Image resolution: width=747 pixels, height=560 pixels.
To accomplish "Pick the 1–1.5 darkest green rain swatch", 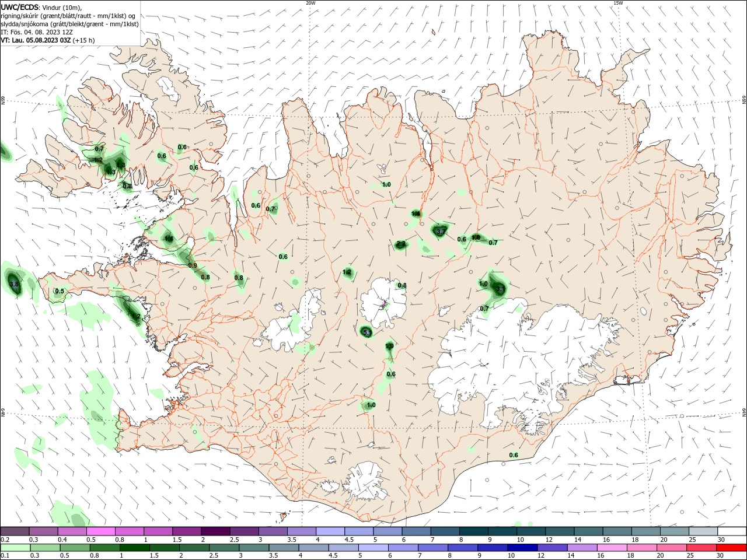I will 134,548.
